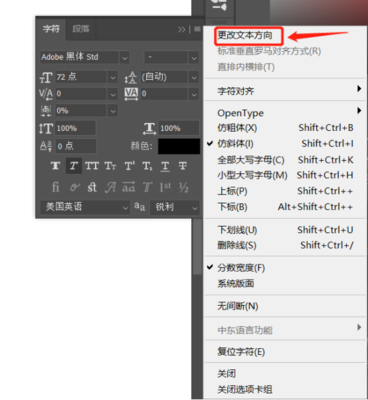Click the anti-aliasing aa icon

click(x=140, y=207)
